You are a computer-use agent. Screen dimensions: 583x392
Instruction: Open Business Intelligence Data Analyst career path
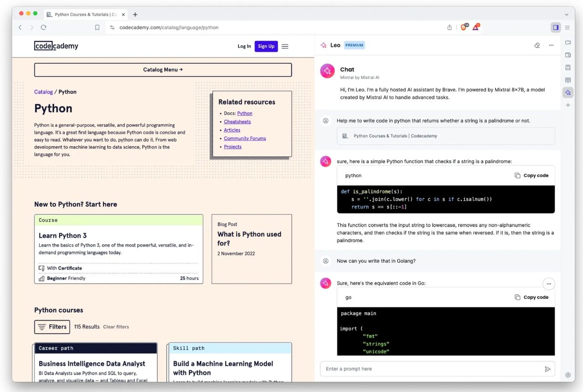(x=96, y=362)
